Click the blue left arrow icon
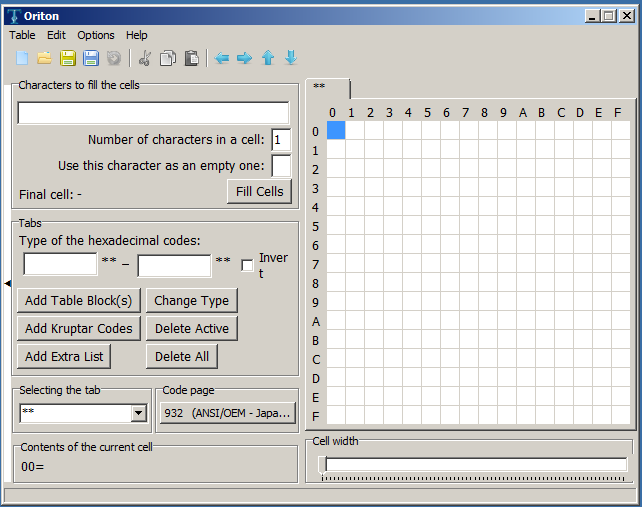The width and height of the screenshot is (642, 507). 222,58
